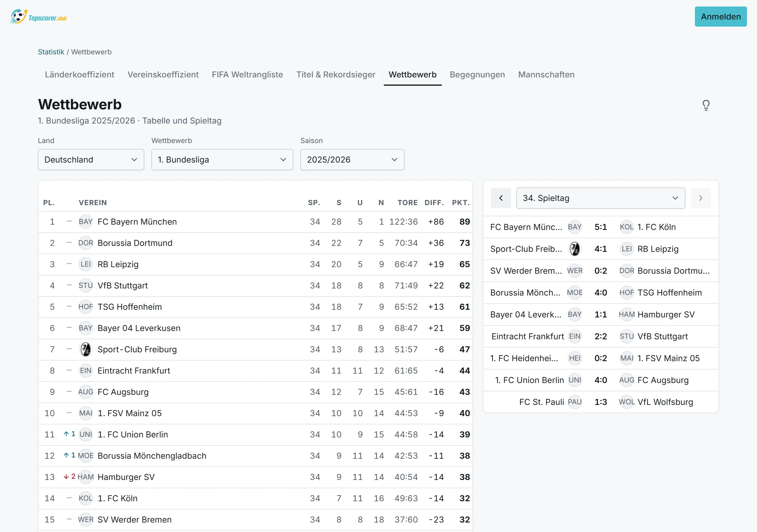Open the Land dropdown showing Deutschland

pyautogui.click(x=91, y=160)
